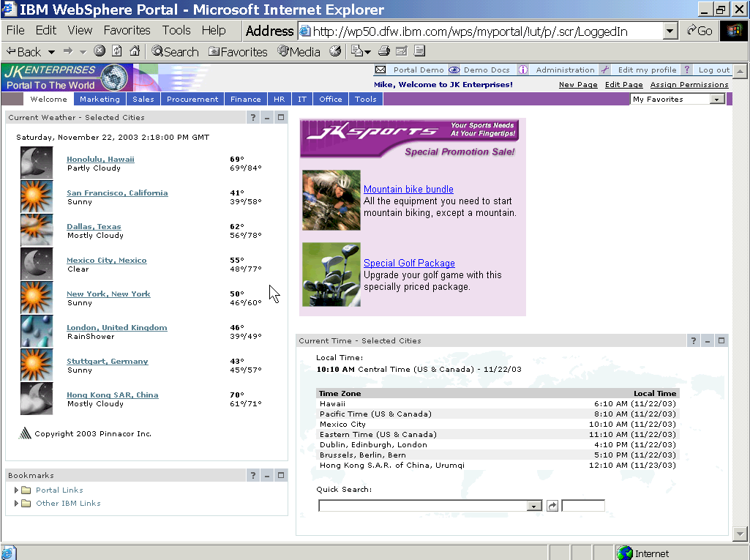Image resolution: width=750 pixels, height=560 pixels.
Task: Click the Log out link
Action: coord(714,70)
